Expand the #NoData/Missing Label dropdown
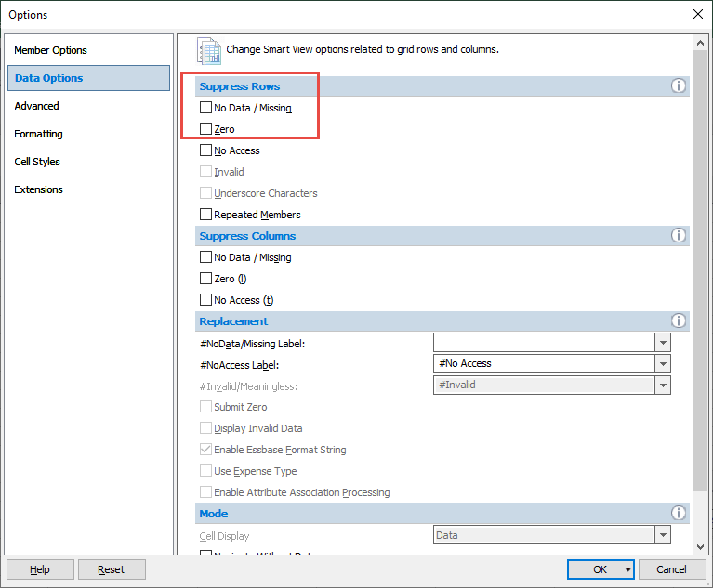The height and width of the screenshot is (588, 713). click(663, 343)
